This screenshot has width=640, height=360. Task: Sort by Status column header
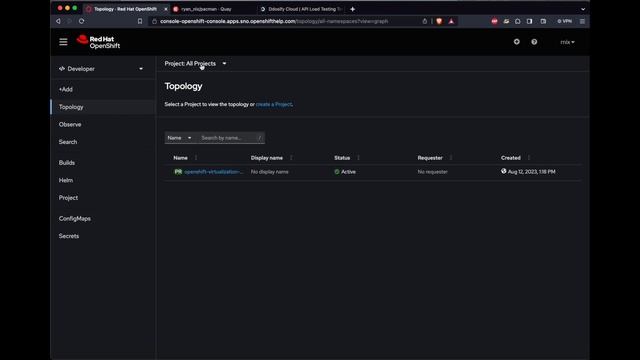point(342,158)
